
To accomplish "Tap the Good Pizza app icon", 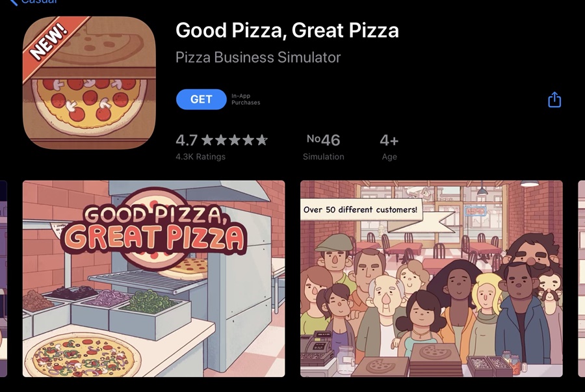I will [89, 83].
